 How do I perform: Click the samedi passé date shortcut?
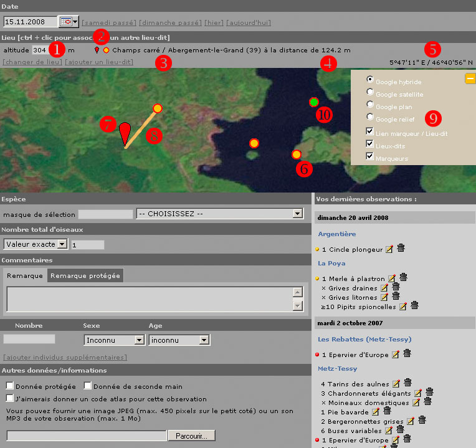coord(109,23)
